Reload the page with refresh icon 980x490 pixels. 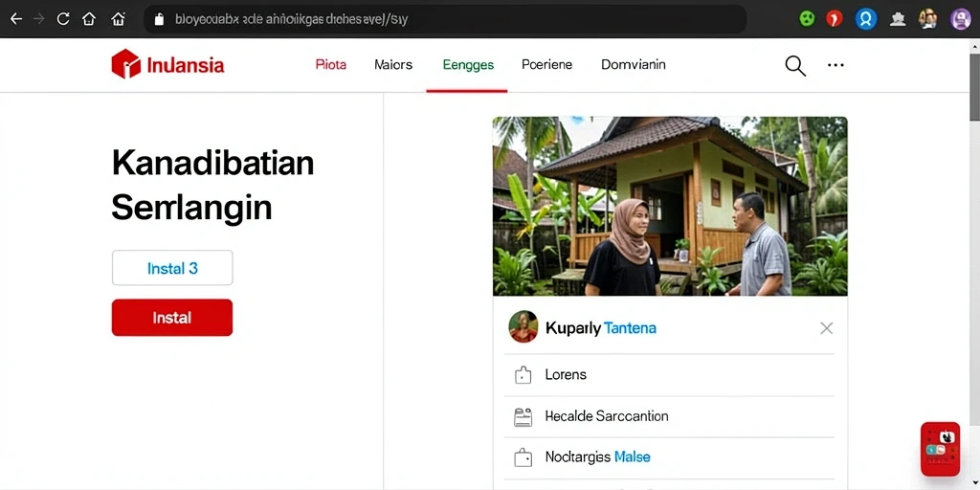tap(62, 19)
